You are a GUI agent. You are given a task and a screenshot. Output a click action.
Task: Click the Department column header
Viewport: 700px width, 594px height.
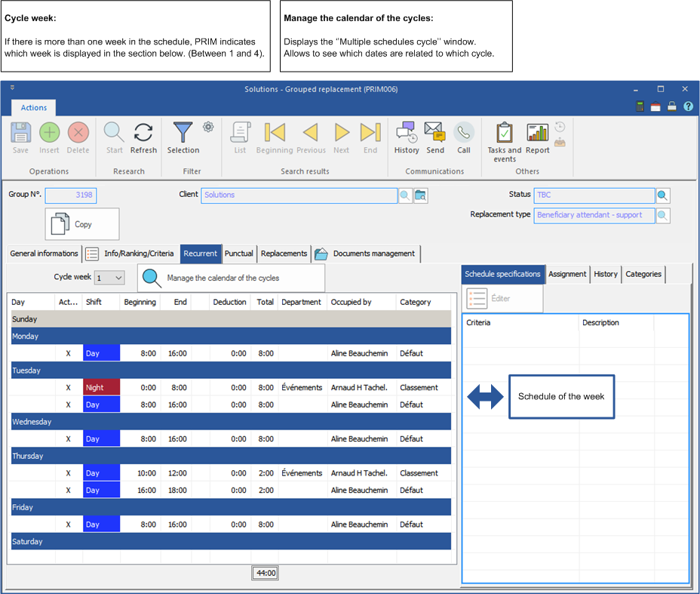point(301,303)
